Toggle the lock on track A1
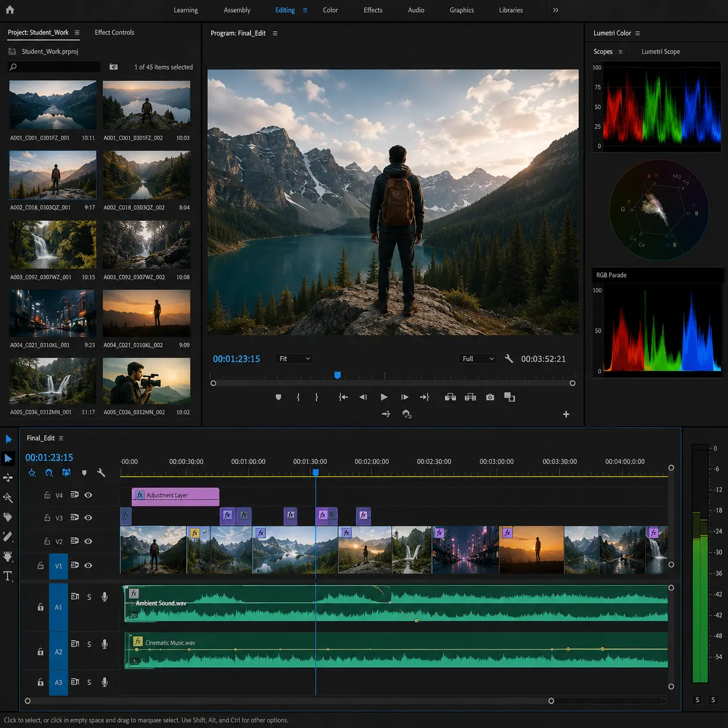This screenshot has height=728, width=728. click(41, 607)
